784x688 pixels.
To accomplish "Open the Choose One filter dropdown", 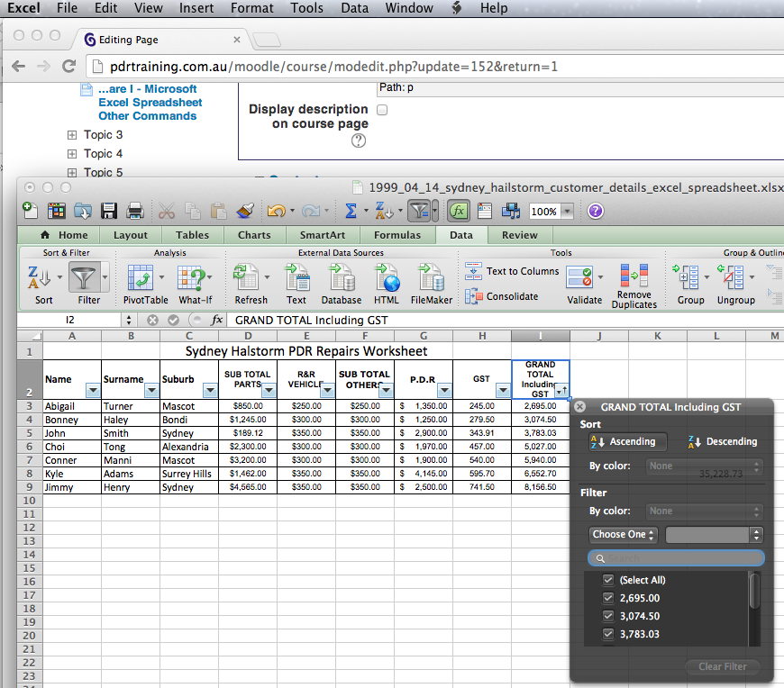I will coord(624,534).
